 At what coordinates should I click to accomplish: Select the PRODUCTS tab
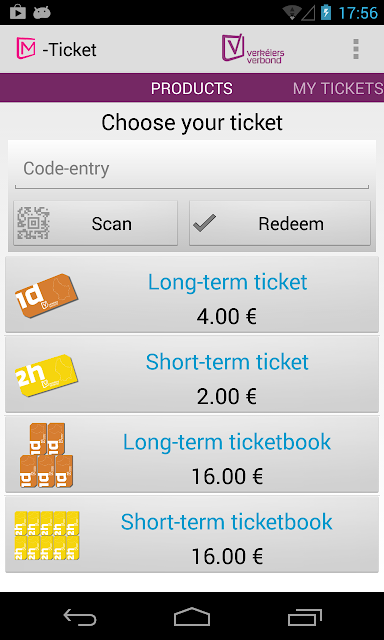(192, 88)
